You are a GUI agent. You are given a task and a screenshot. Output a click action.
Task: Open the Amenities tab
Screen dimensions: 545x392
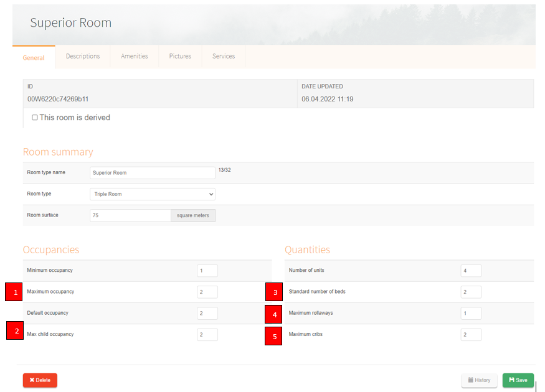134,56
